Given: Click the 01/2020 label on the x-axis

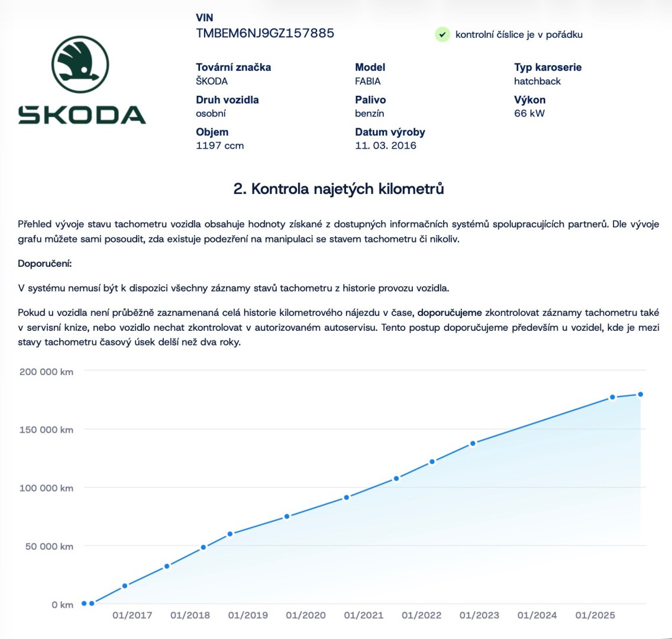Looking at the screenshot, I should click(306, 615).
